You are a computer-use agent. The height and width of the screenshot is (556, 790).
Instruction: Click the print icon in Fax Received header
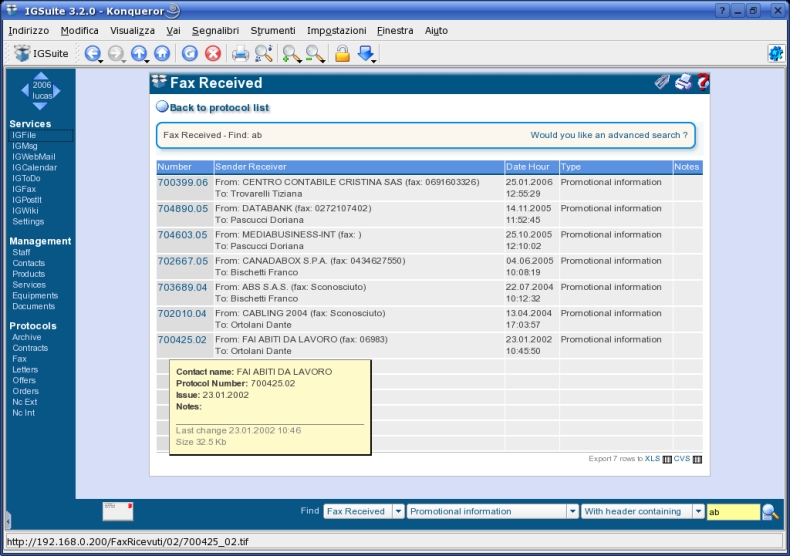tap(683, 82)
